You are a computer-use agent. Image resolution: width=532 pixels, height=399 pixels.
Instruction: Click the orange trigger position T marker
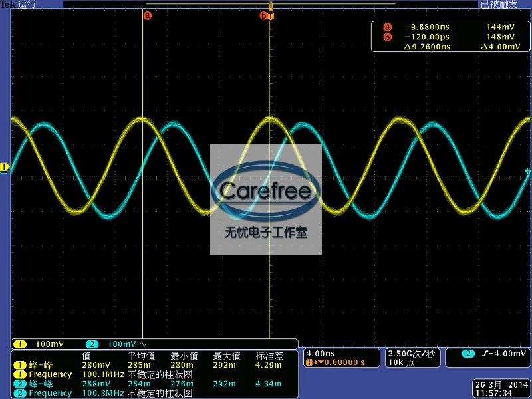[271, 15]
